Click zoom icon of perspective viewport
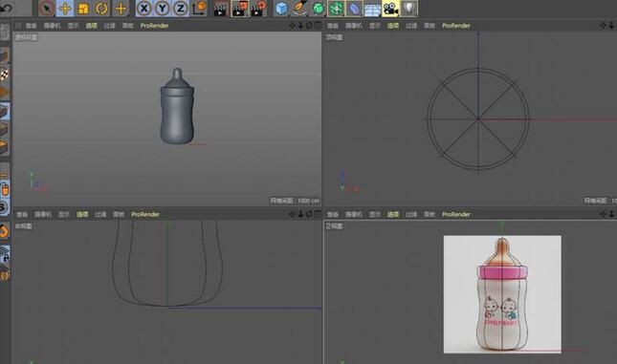Viewport: 617px width, 364px height. click(x=300, y=26)
